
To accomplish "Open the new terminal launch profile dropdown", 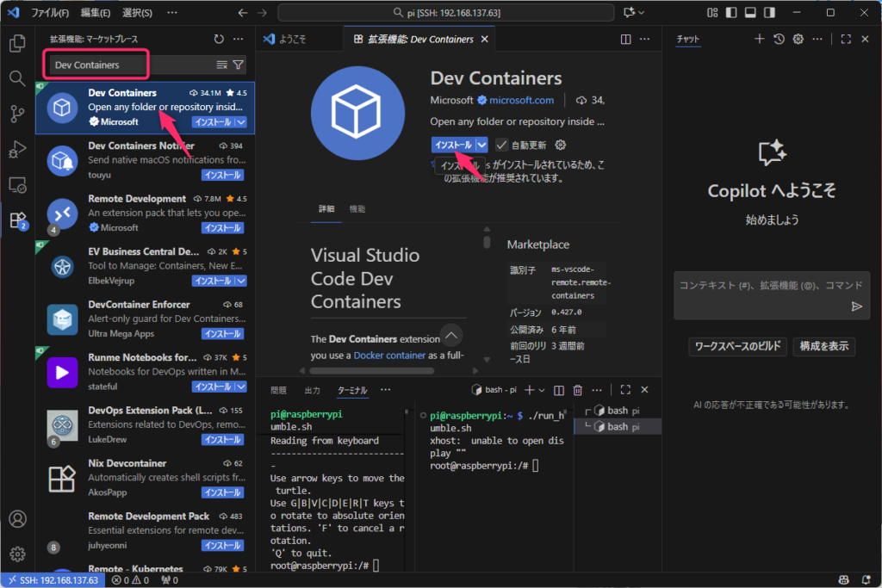I will (541, 390).
